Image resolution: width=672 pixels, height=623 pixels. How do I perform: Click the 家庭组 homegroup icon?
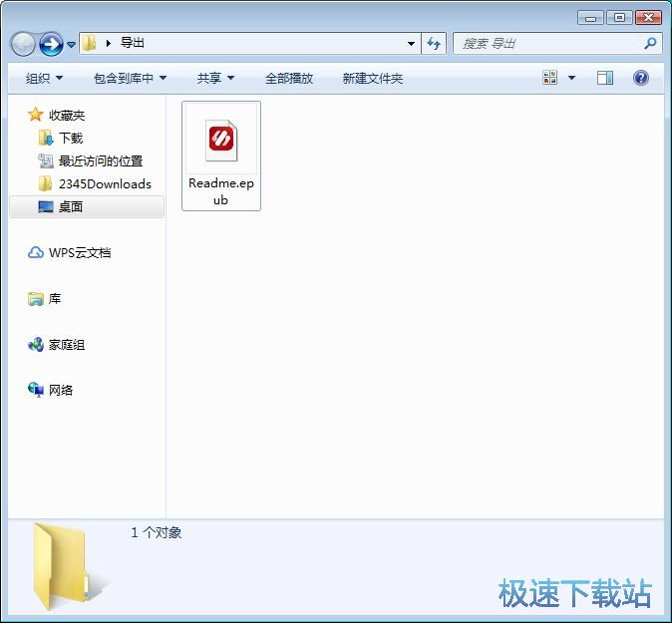point(36,345)
